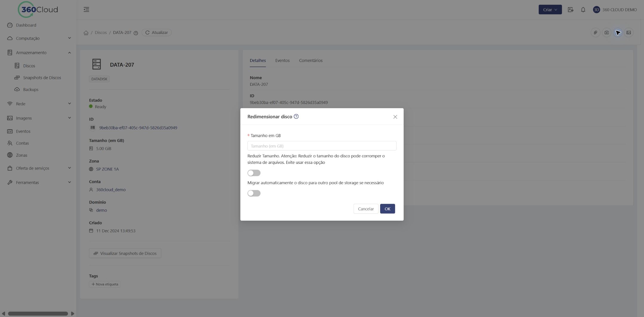Close the Redimensionar disco dialog
This screenshot has height=317, width=644.
click(395, 117)
